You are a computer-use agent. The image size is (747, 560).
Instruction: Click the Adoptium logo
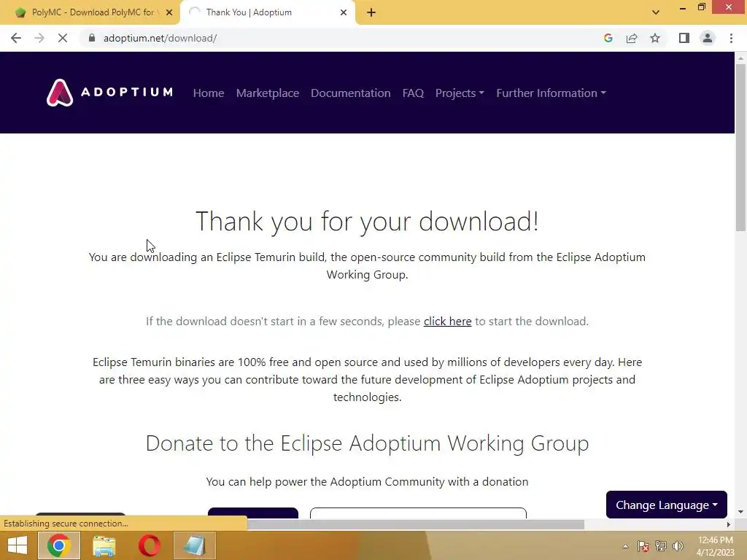109,93
